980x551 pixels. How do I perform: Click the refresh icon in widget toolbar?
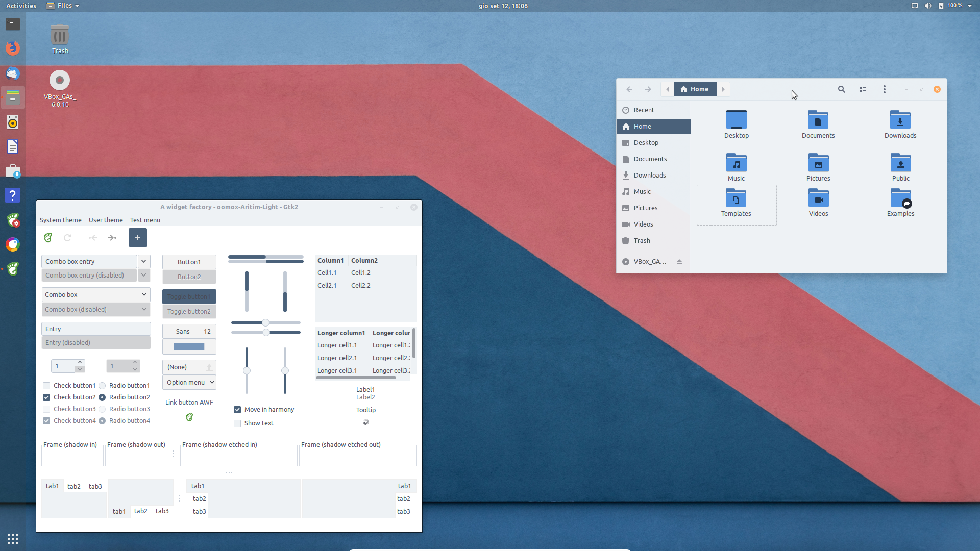(x=67, y=238)
